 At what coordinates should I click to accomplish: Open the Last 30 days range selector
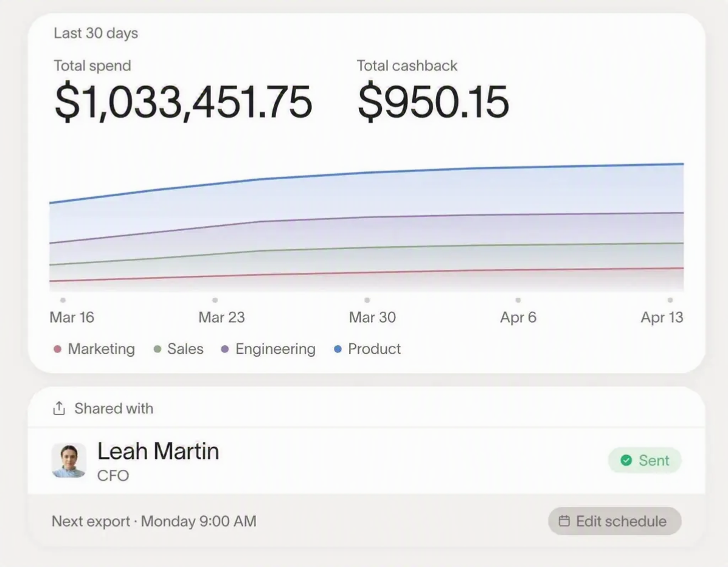(x=96, y=33)
